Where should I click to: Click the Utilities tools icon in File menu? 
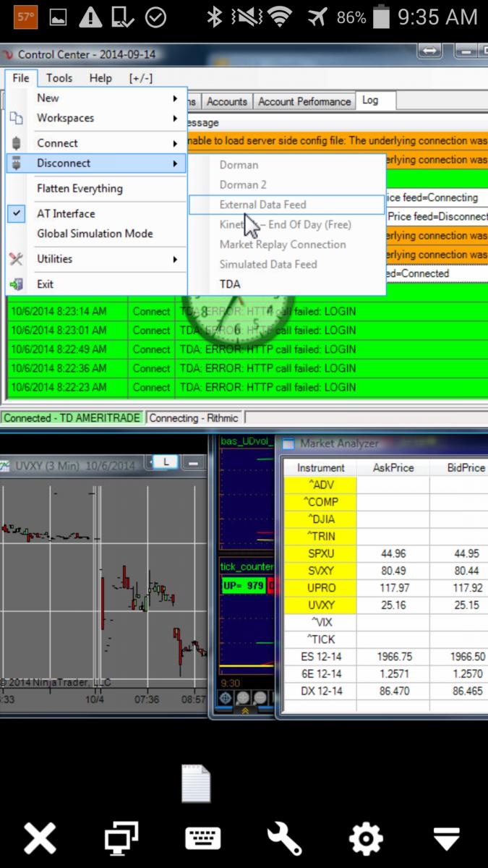click(17, 259)
